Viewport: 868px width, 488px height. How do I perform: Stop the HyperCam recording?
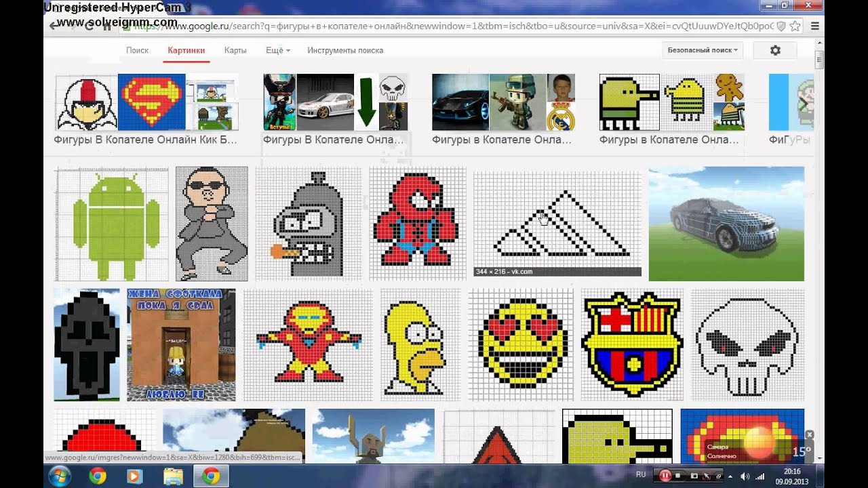pyautogui.click(x=677, y=476)
